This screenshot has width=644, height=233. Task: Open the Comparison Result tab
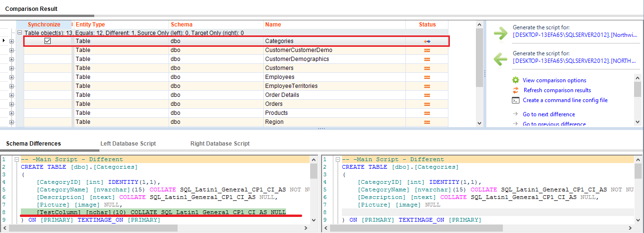31,9
